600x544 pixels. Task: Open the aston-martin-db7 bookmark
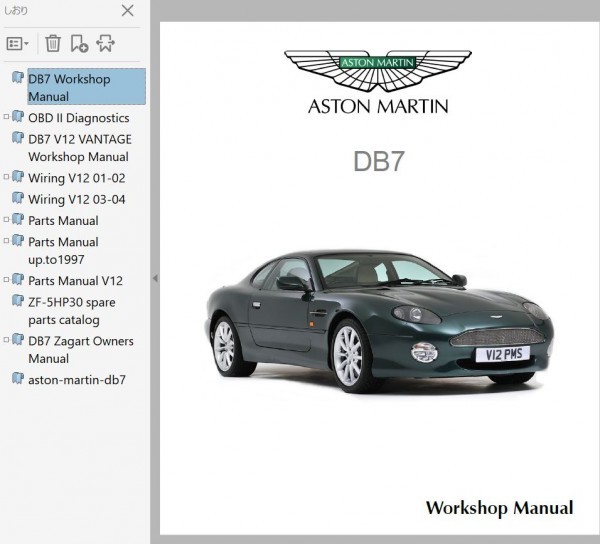(x=77, y=379)
